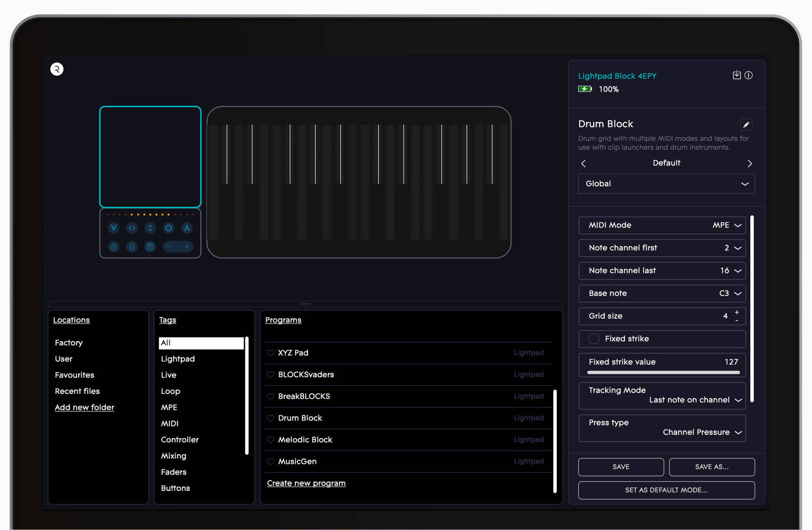Open the Favourites location
Viewport: 812px width, 530px height.
(75, 375)
